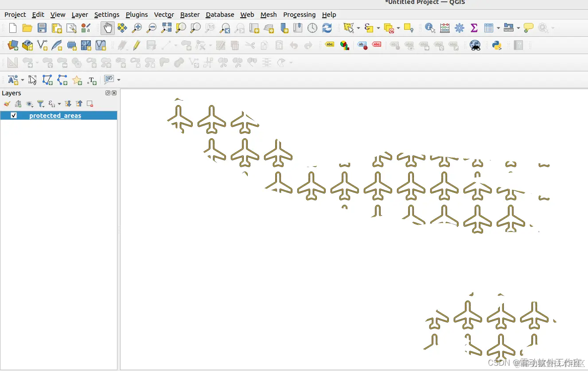The width and height of the screenshot is (588, 371).
Task: Click the Style Manager icon
Action: pos(86,28)
